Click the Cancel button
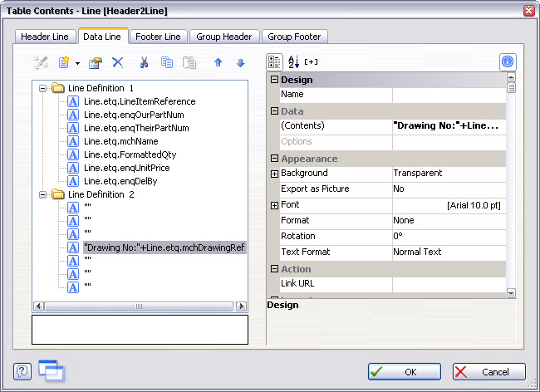 point(489,372)
